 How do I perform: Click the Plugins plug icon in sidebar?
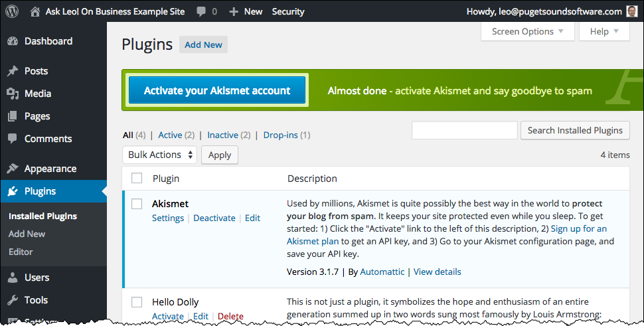13,191
